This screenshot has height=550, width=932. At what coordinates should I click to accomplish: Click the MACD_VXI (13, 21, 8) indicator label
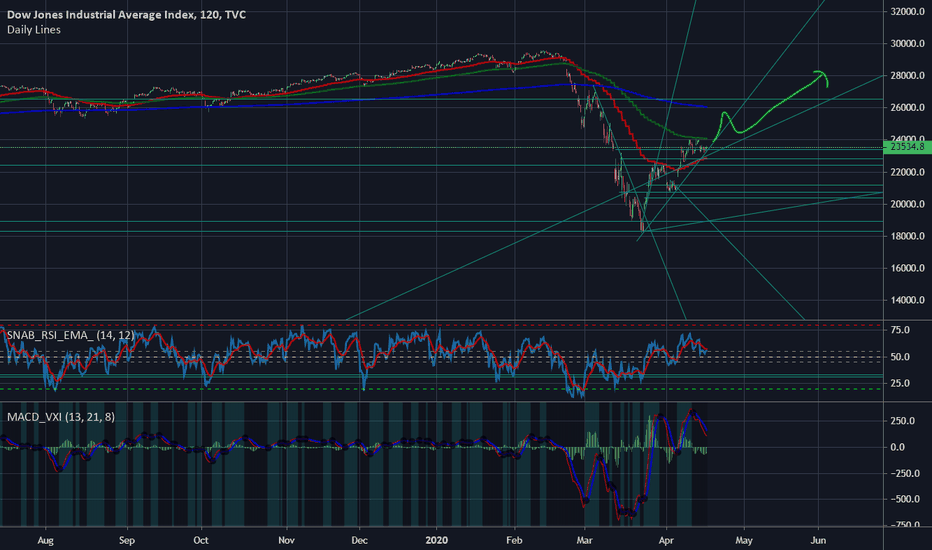coord(61,417)
